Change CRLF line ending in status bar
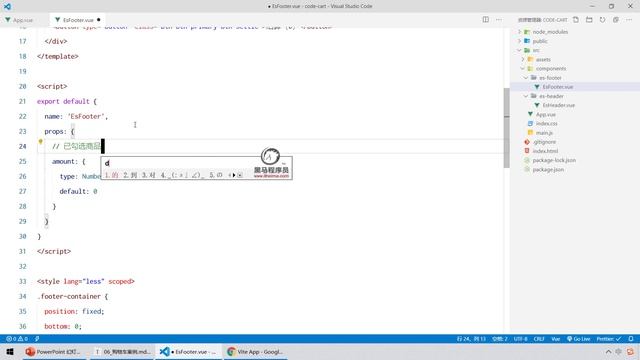The width and height of the screenshot is (640, 360). click(x=539, y=339)
